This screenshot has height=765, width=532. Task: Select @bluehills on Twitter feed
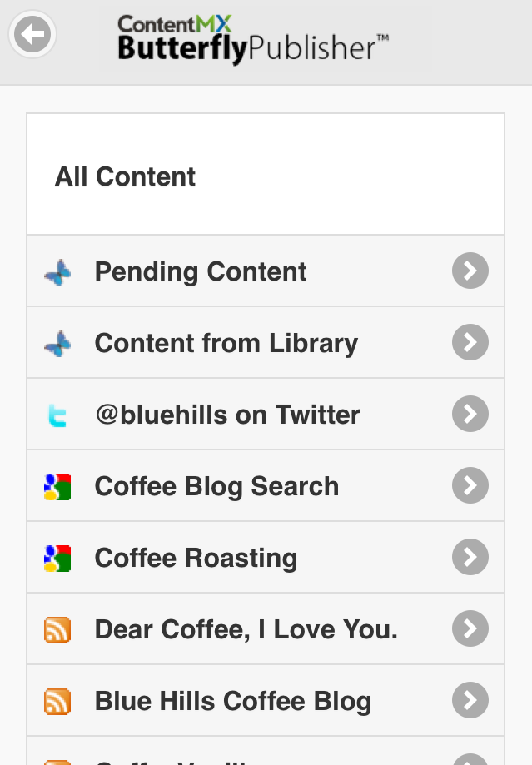click(x=227, y=415)
